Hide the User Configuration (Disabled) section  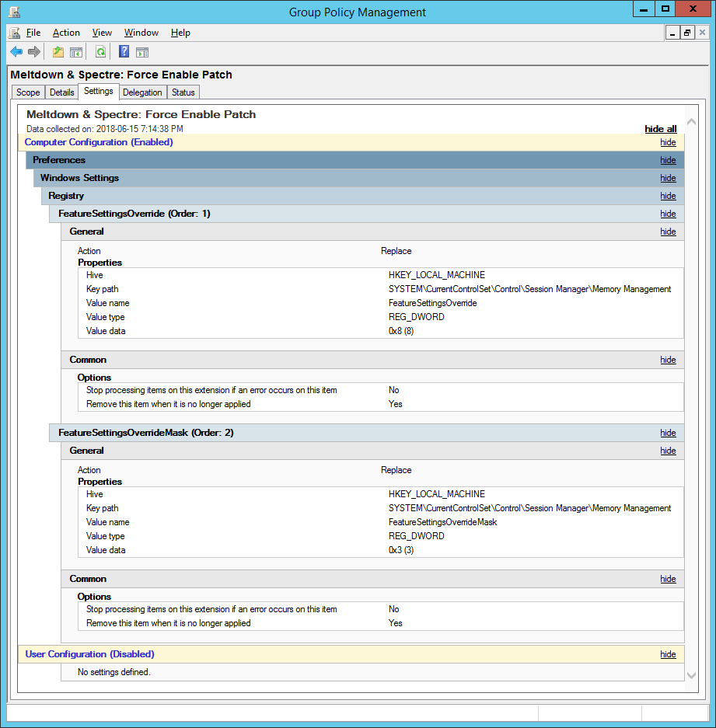click(x=668, y=654)
